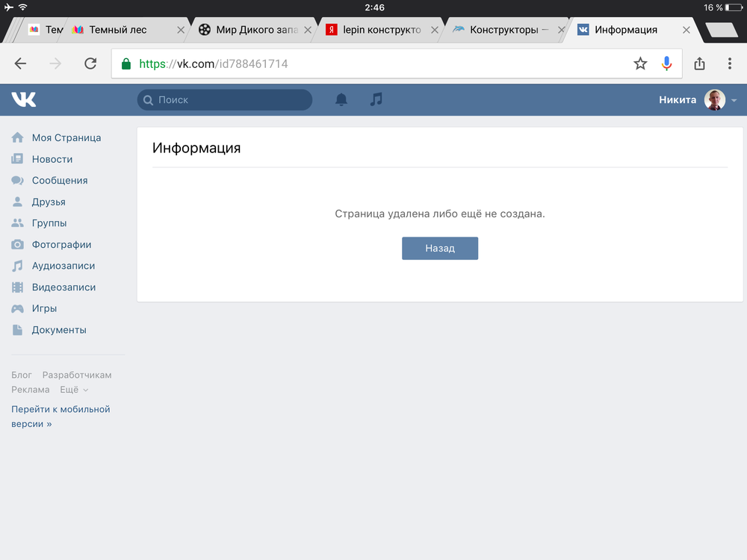Click Никита profile avatar
This screenshot has width=747, height=560.
click(715, 100)
